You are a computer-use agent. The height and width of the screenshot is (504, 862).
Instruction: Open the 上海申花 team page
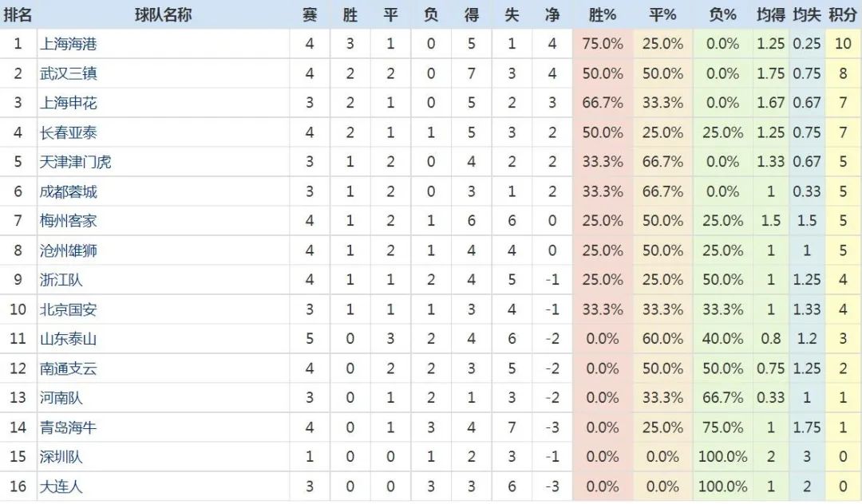click(69, 103)
